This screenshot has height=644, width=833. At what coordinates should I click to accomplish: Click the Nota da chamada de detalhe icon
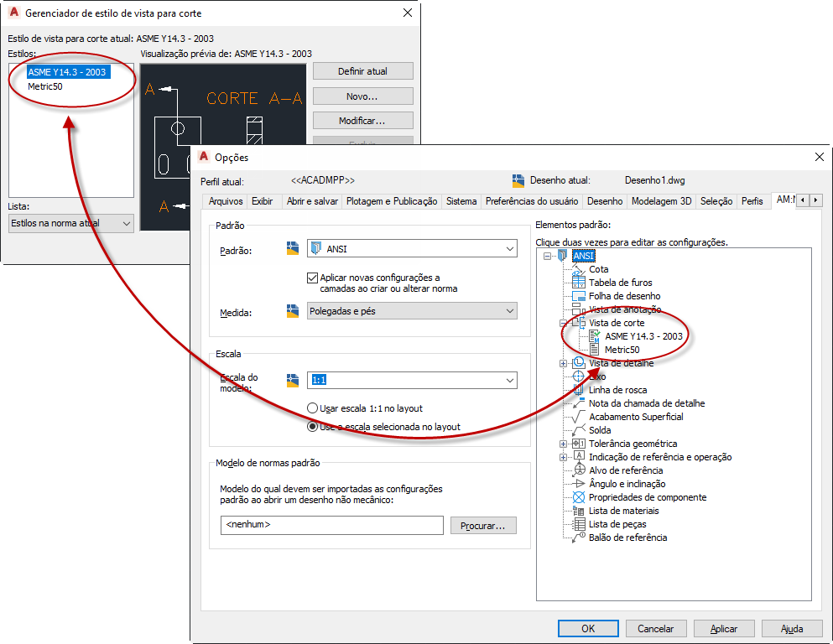point(578,403)
